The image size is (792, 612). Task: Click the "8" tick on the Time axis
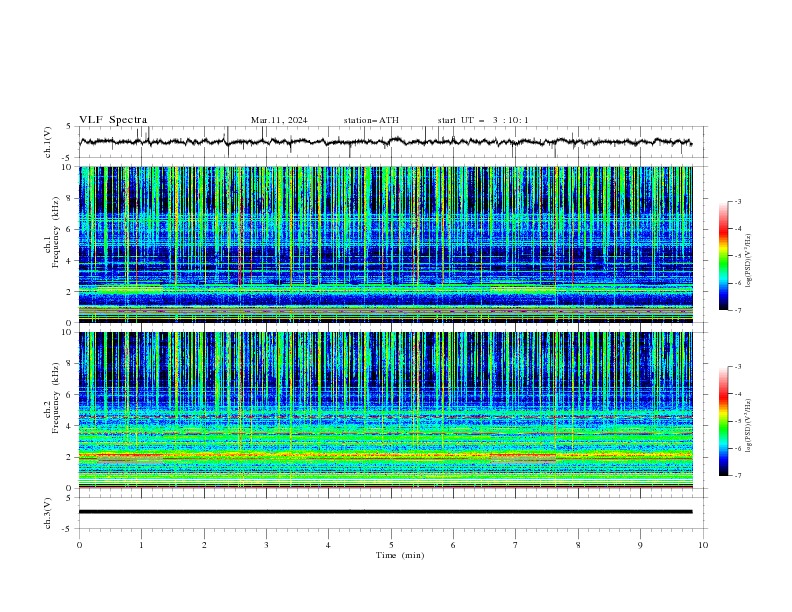click(578, 545)
